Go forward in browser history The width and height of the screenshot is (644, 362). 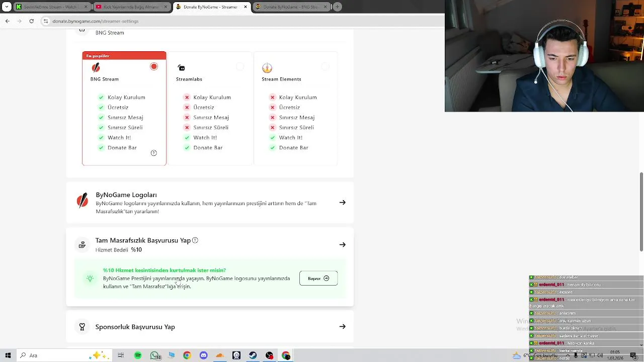point(19,21)
